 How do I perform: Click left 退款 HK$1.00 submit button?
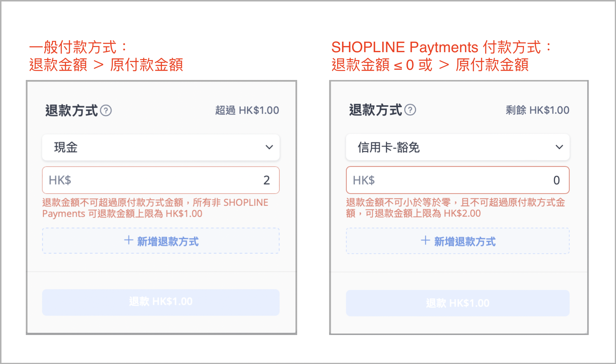pos(161,302)
